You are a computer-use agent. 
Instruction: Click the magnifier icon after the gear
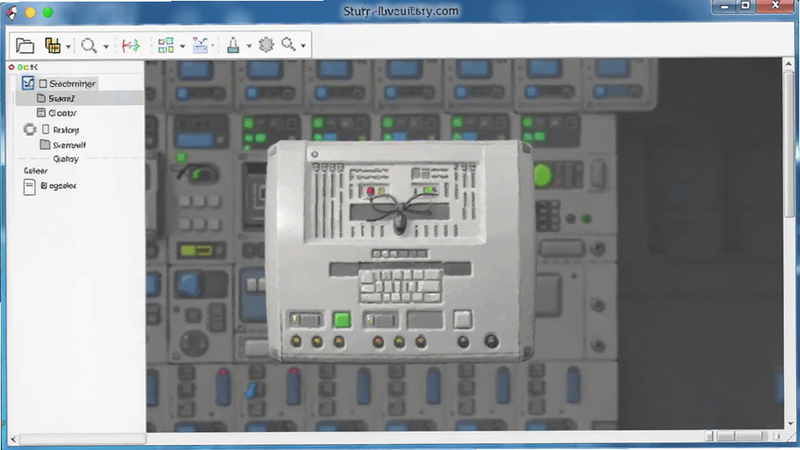click(288, 44)
